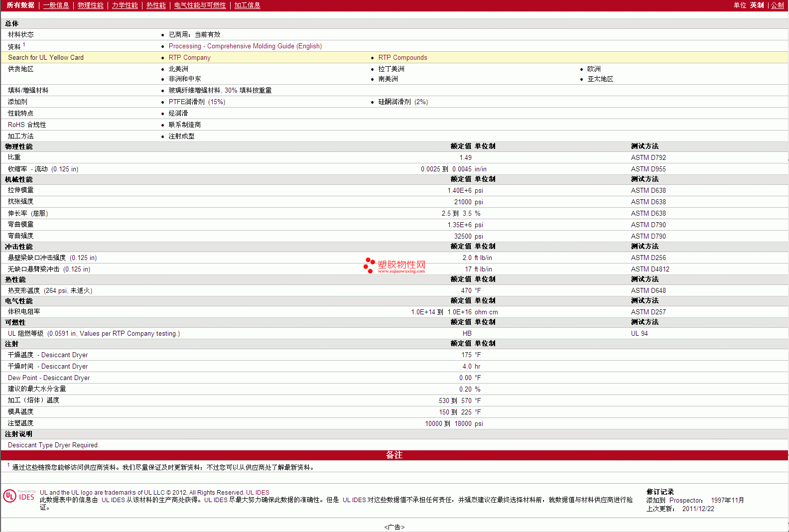Select 上次更新 date 2011/12/22

[x=698, y=509]
